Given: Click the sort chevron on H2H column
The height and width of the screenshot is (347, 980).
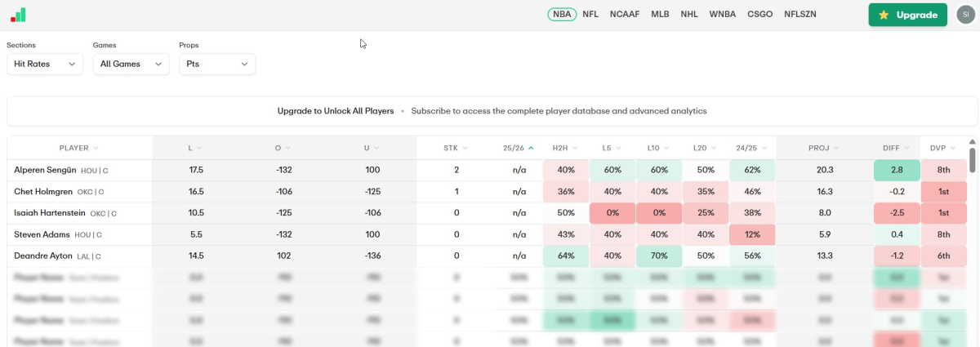Looking at the screenshot, I should pyautogui.click(x=574, y=148).
